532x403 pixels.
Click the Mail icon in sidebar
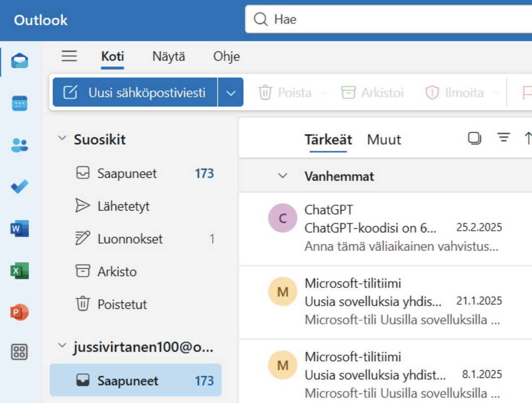pyautogui.click(x=20, y=61)
